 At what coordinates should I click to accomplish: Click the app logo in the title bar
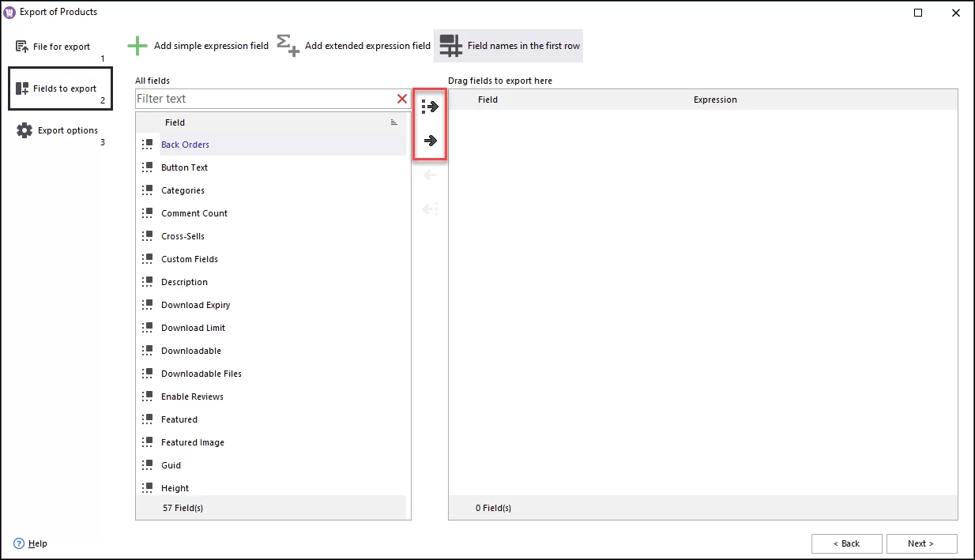click(9, 11)
